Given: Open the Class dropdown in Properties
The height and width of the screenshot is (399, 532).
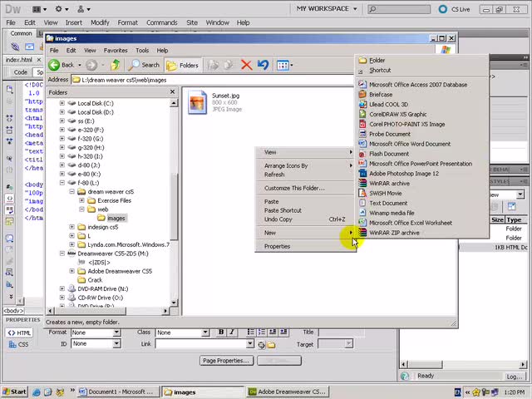Looking at the screenshot, I should coord(205,332).
